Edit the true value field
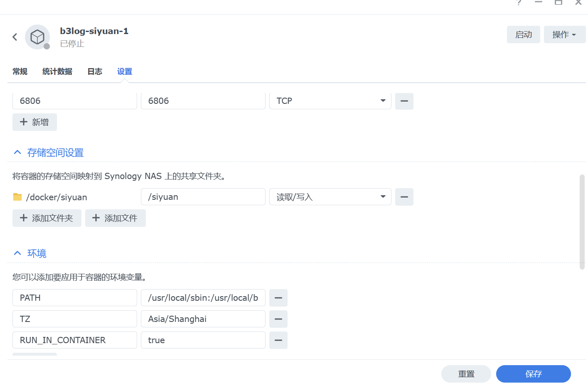 click(203, 340)
